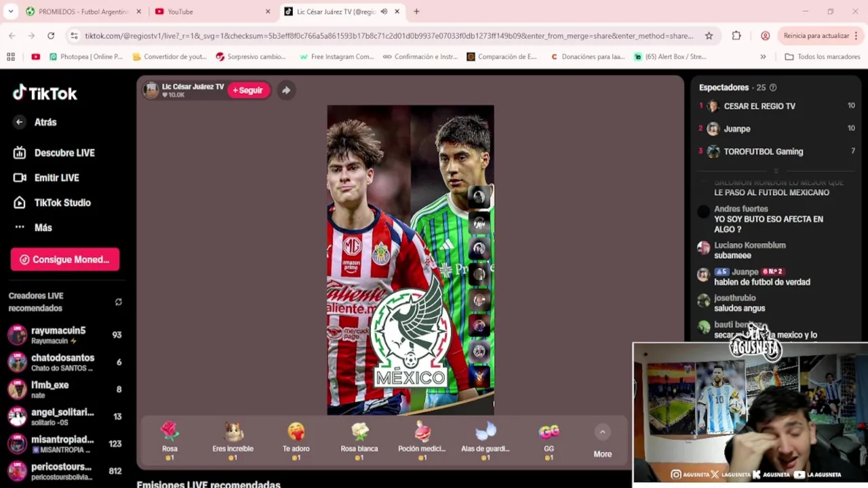This screenshot has height=488, width=868.
Task: Expand More gifts chevron
Action: coord(602,432)
